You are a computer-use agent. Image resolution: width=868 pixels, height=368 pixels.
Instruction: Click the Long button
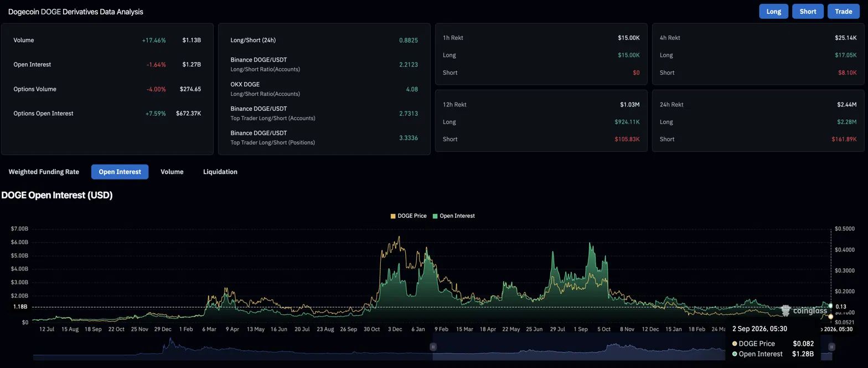[x=773, y=11]
